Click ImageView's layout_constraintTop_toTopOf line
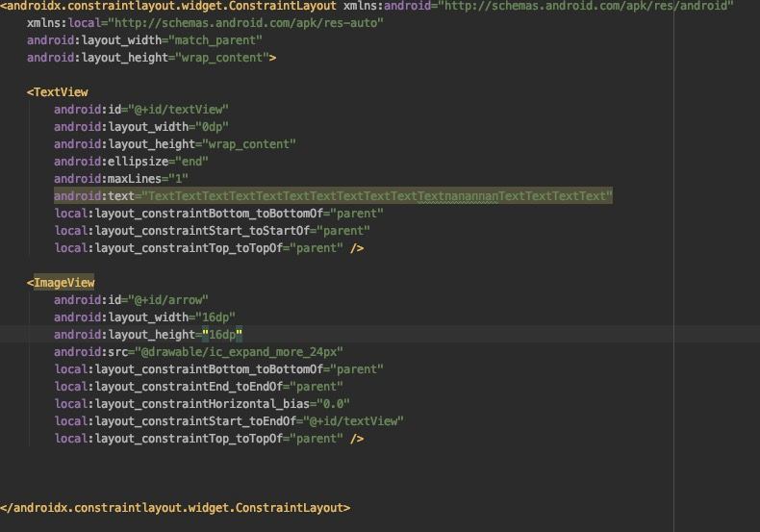This screenshot has width=760, height=532. pos(209,439)
